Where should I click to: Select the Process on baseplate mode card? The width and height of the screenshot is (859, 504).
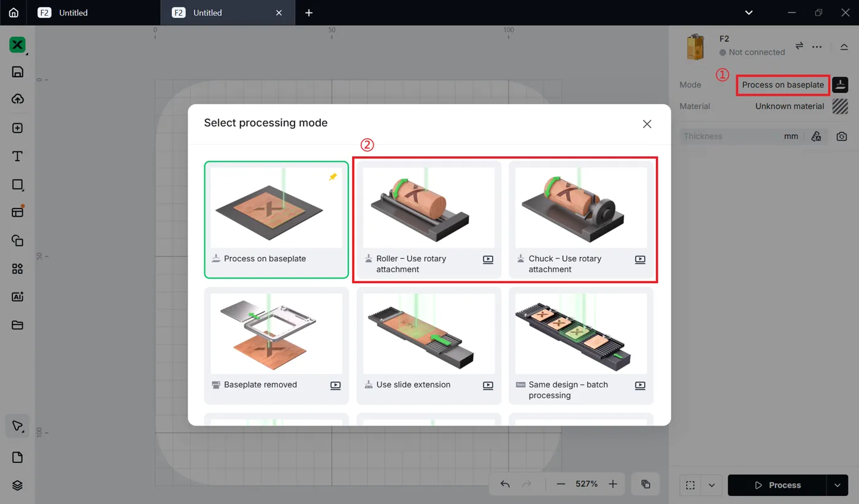pyautogui.click(x=277, y=220)
